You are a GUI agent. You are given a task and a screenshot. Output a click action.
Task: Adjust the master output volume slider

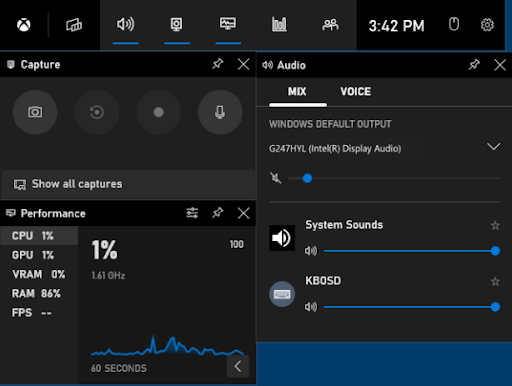394,178
